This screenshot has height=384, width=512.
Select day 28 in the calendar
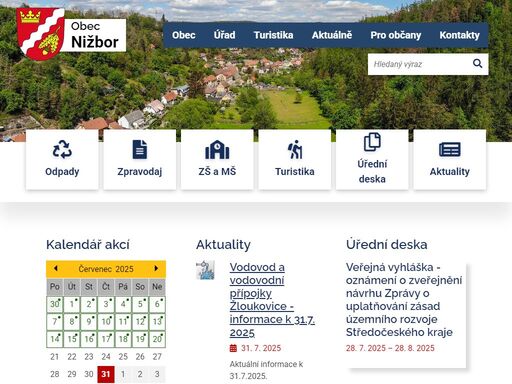55,374
